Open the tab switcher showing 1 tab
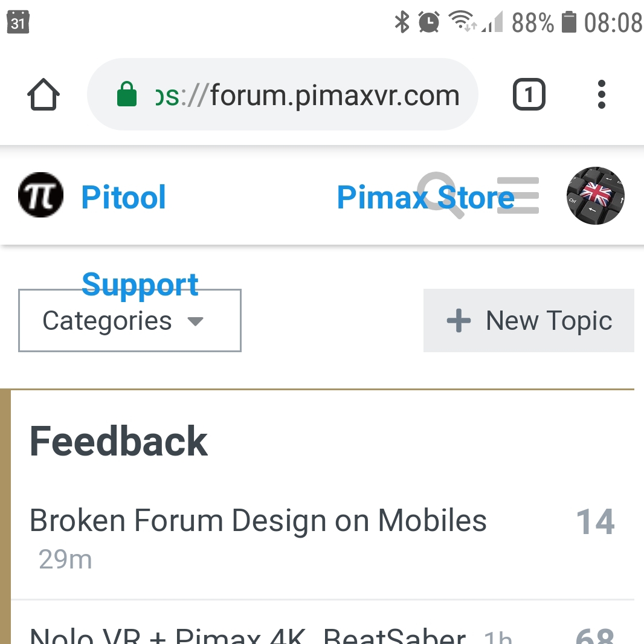Viewport: 644px width, 644px height. tap(529, 95)
